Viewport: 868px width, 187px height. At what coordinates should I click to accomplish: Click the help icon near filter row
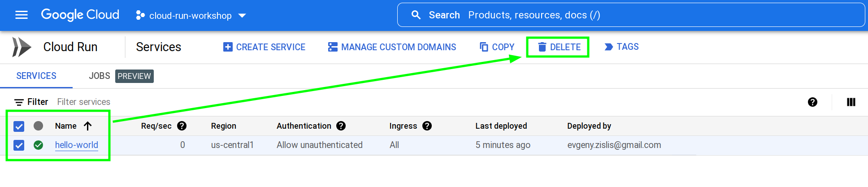click(812, 102)
